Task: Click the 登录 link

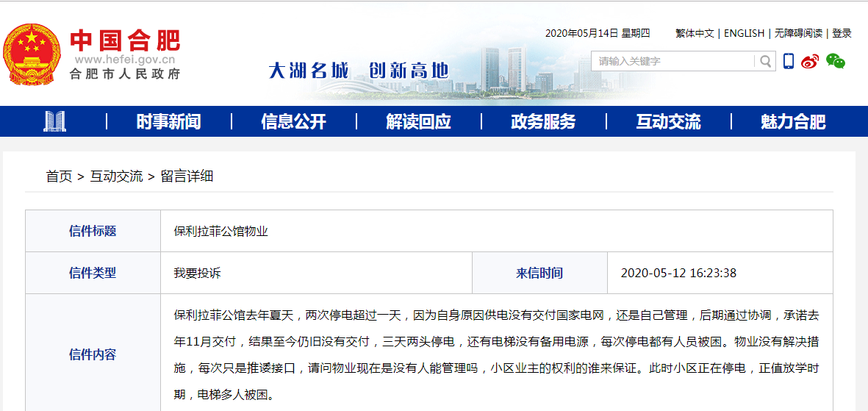Action: tap(842, 33)
